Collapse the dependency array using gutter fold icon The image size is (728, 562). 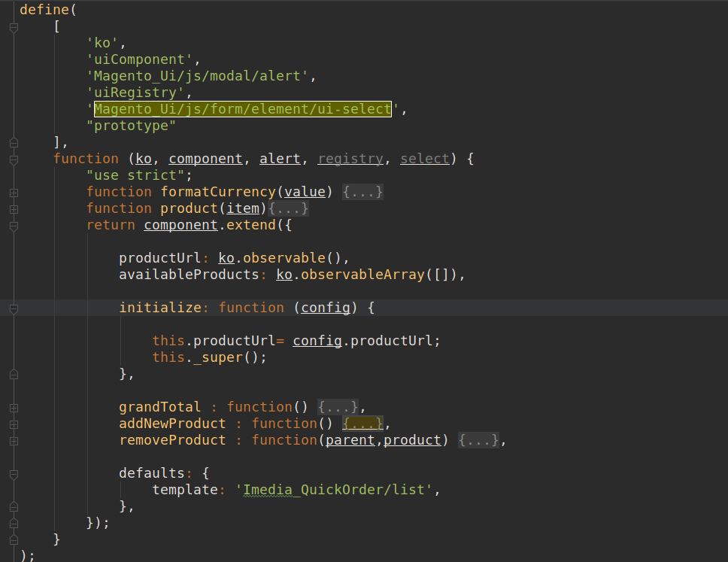point(14,27)
